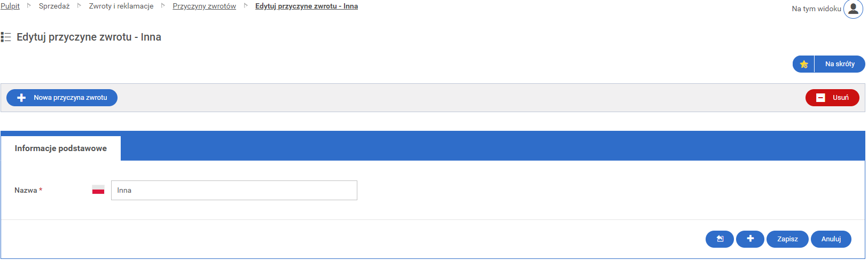The image size is (868, 260).
Task: Focus the Nazwa text field containing Inna
Action: point(234,191)
